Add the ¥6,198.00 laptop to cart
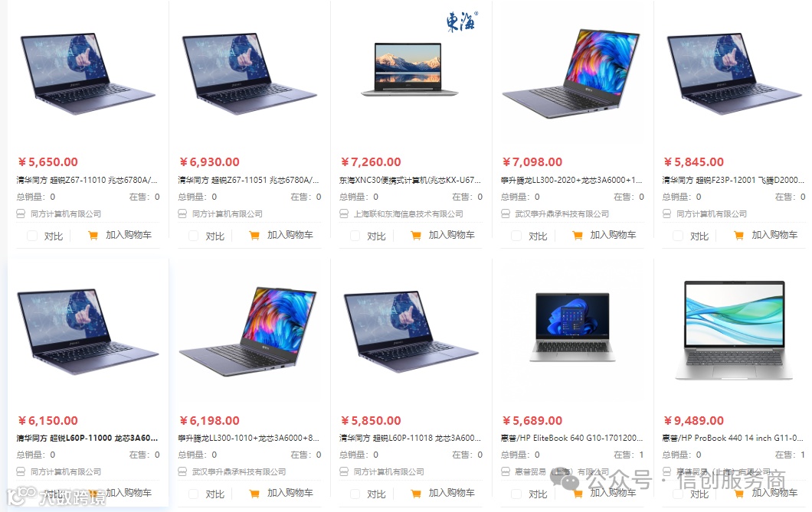Image resolution: width=812 pixels, height=512 pixels. [281, 494]
